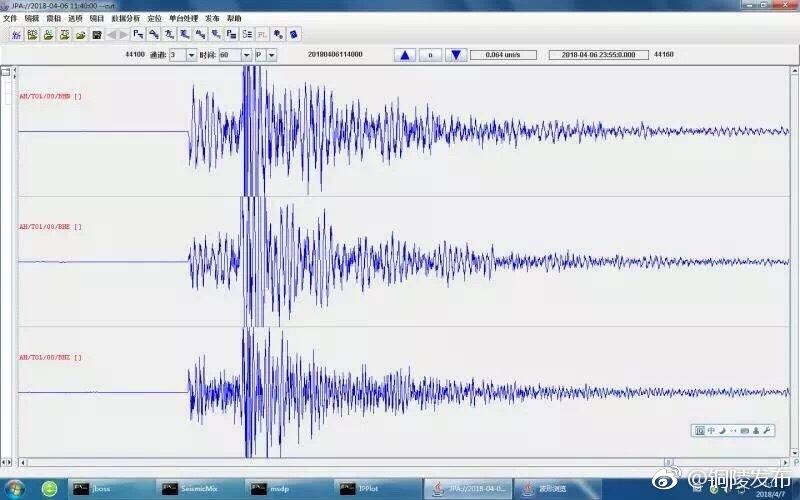This screenshot has height=500, width=800.
Task: Click the 'S≡' toolbar icon
Action: 247,34
